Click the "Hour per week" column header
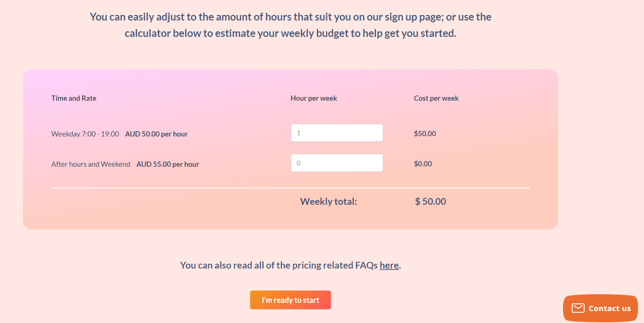The height and width of the screenshot is (323, 644). 314,98
